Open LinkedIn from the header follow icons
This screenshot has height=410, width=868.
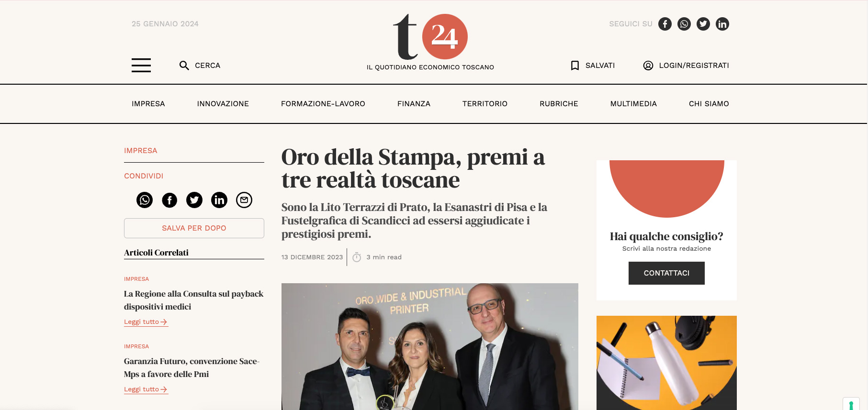click(x=722, y=24)
